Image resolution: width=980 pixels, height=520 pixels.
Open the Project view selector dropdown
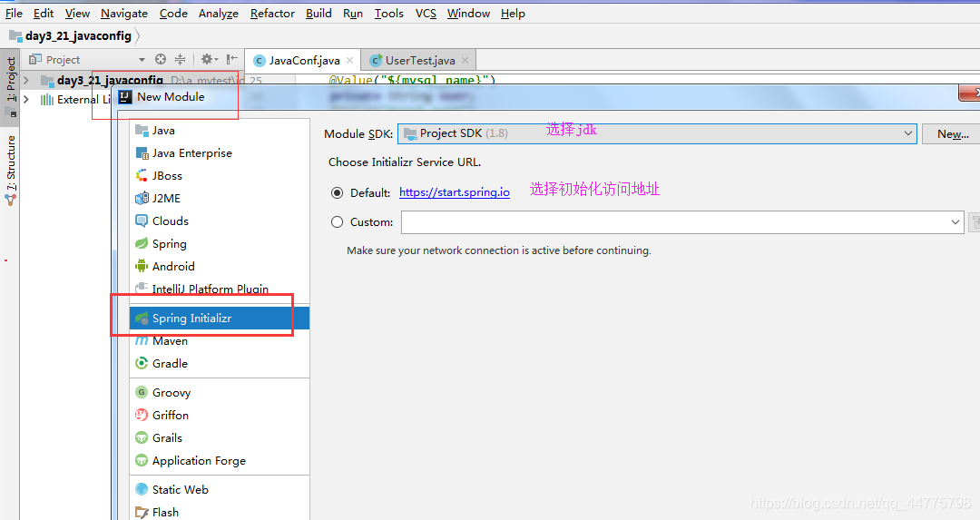tap(142, 60)
